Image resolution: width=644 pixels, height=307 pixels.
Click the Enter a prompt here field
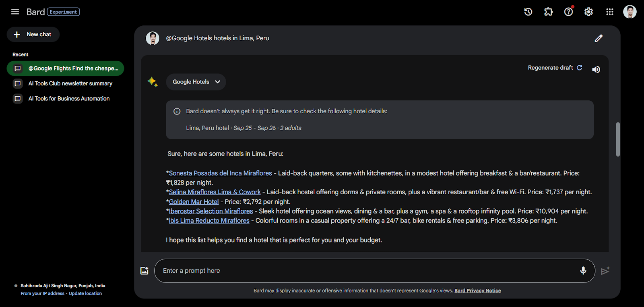click(366, 271)
